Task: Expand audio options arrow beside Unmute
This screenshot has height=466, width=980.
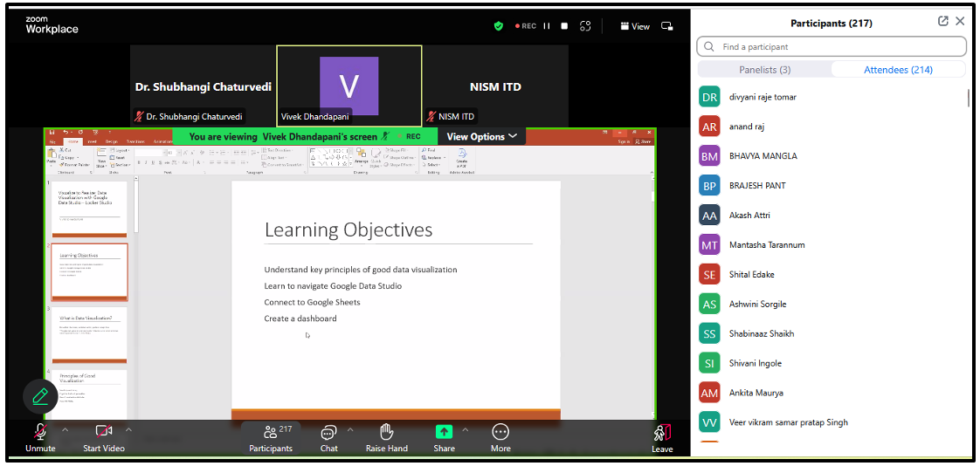Action: coord(65,429)
